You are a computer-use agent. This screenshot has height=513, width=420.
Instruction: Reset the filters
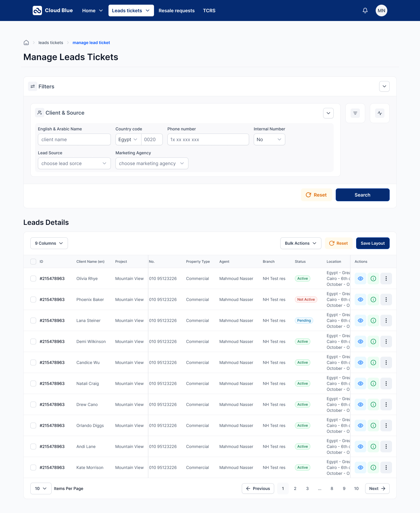pyautogui.click(x=316, y=195)
